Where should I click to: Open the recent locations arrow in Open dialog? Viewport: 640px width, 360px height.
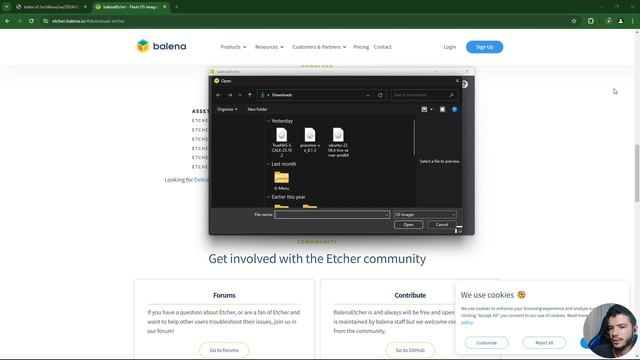click(240, 95)
